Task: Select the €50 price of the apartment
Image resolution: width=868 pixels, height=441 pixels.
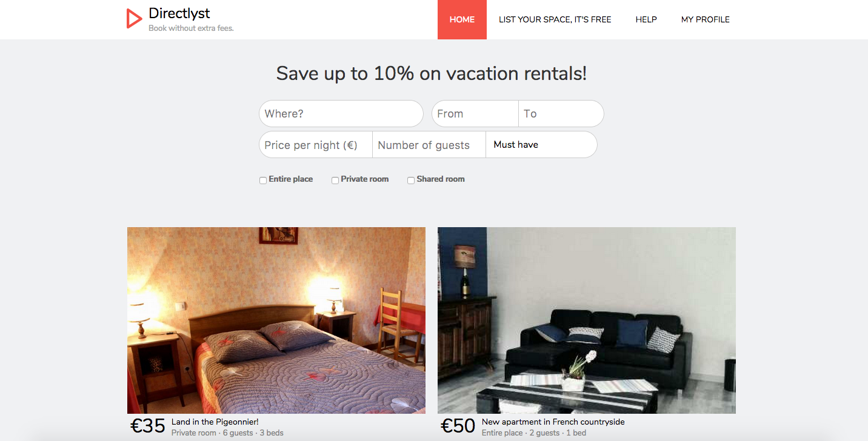Action: [458, 426]
